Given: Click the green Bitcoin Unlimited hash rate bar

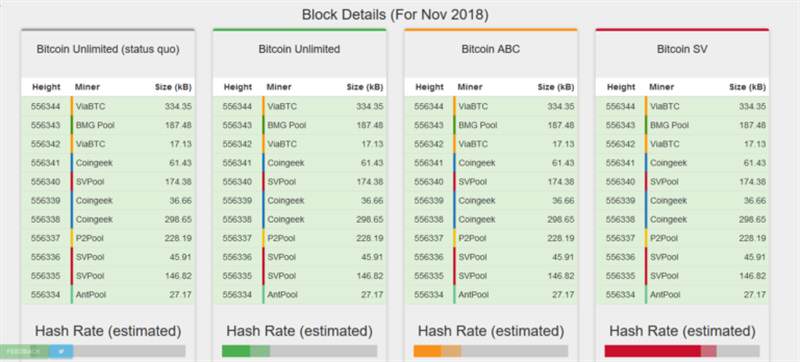Looking at the screenshot, I should pos(245,351).
